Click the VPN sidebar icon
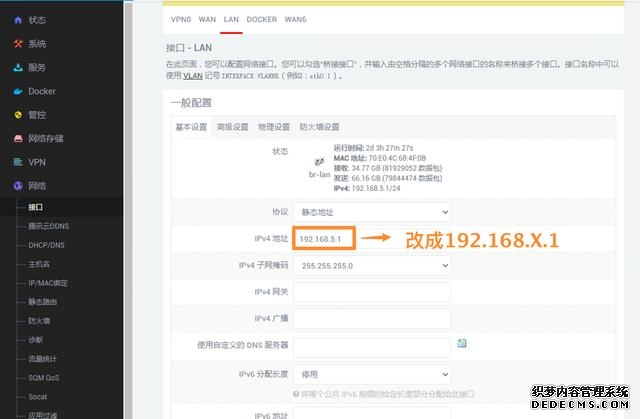 pyautogui.click(x=18, y=162)
